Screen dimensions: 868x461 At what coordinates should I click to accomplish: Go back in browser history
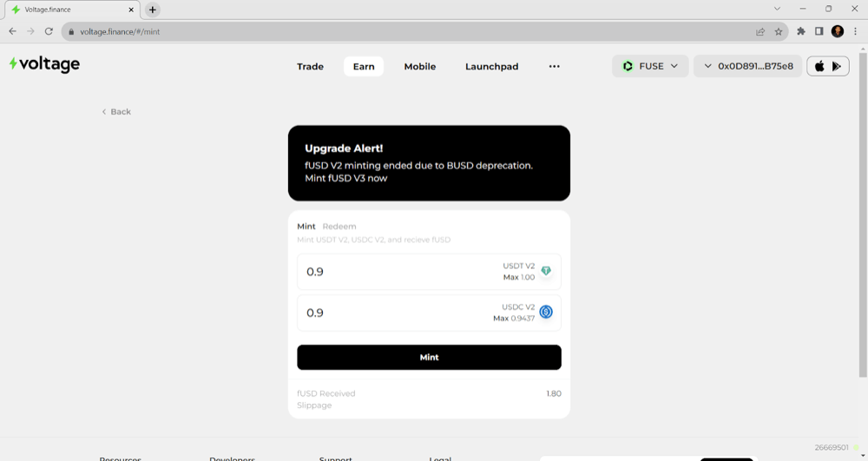coord(13,31)
